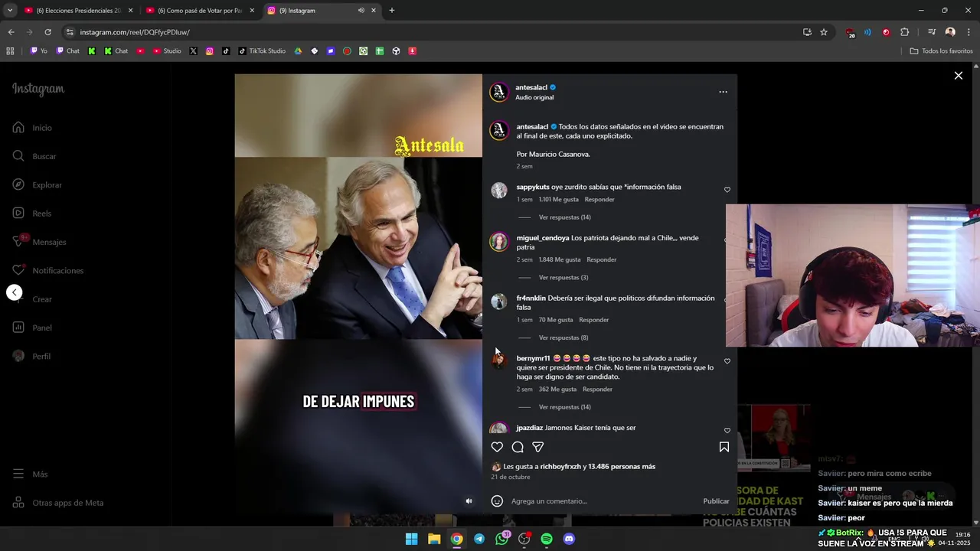
Task: Open the YouTube Studio bookmark
Action: click(167, 51)
